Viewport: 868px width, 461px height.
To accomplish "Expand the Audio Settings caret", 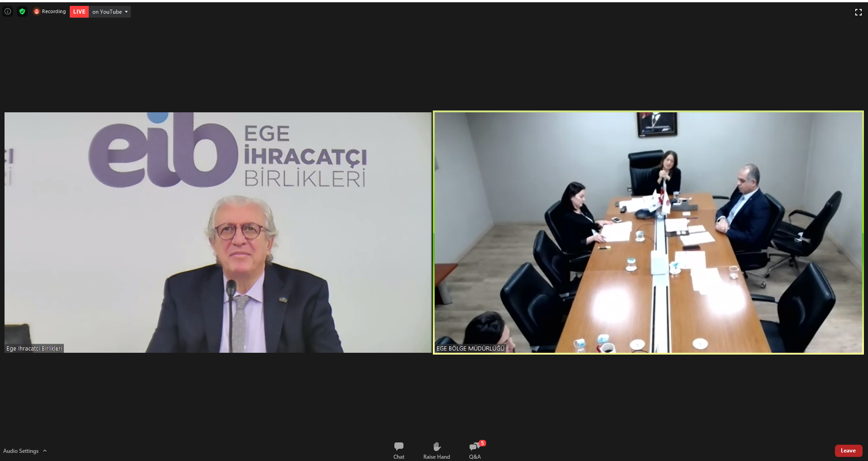I will tap(45, 451).
